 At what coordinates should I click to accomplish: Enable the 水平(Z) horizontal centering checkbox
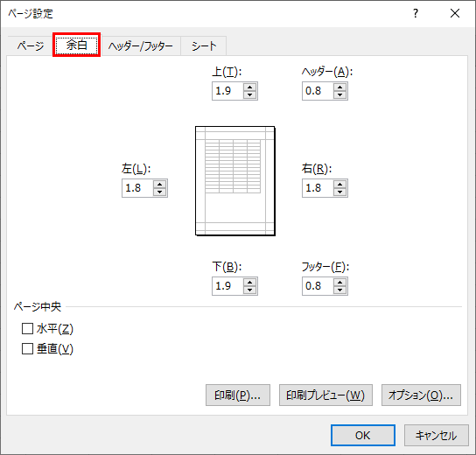(27, 328)
